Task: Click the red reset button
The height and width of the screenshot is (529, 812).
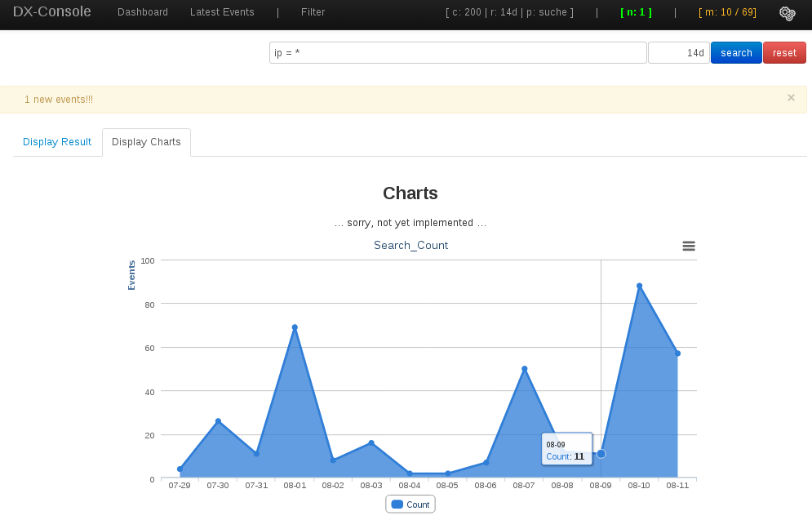Action: pyautogui.click(x=784, y=53)
